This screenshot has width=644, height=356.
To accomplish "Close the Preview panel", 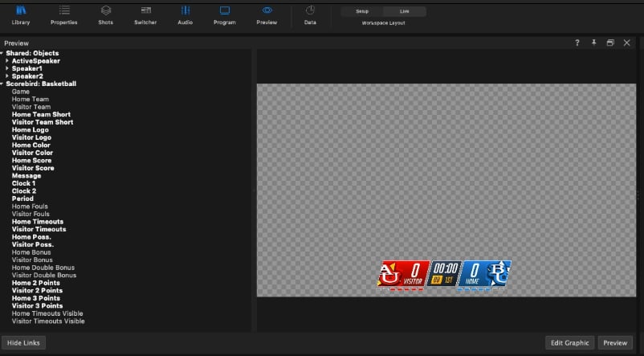I will (627, 43).
